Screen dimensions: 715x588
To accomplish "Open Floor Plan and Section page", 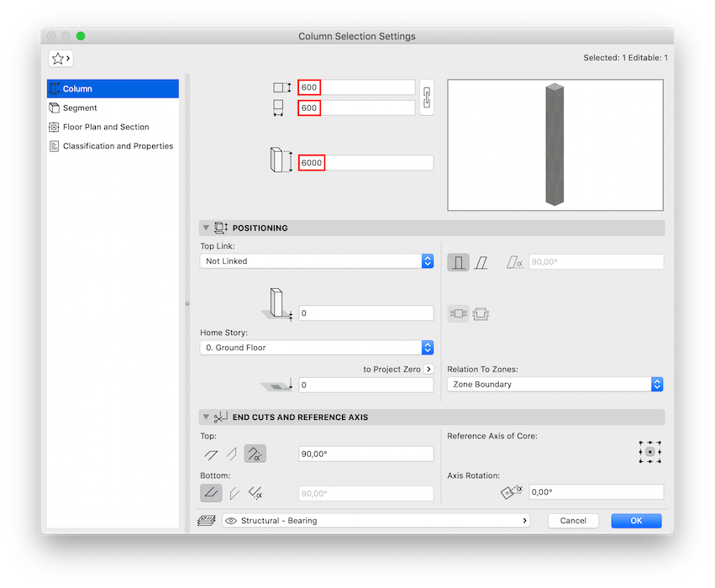I will tap(113, 127).
